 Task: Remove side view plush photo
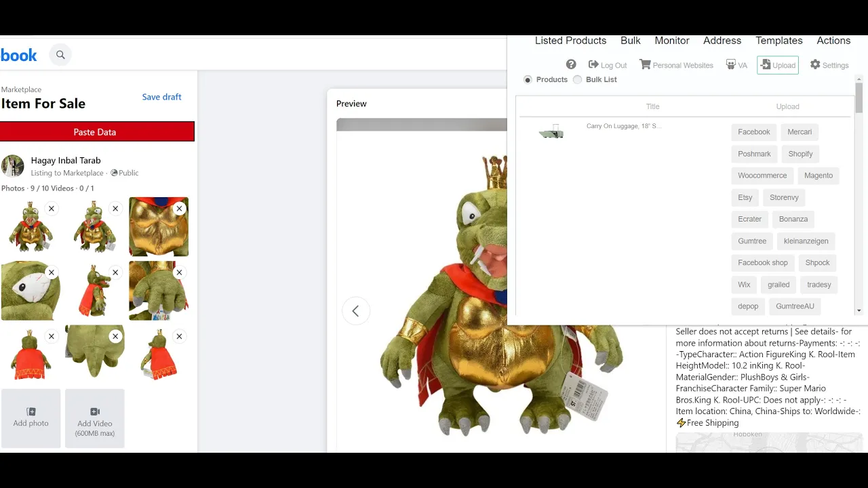[x=115, y=272]
